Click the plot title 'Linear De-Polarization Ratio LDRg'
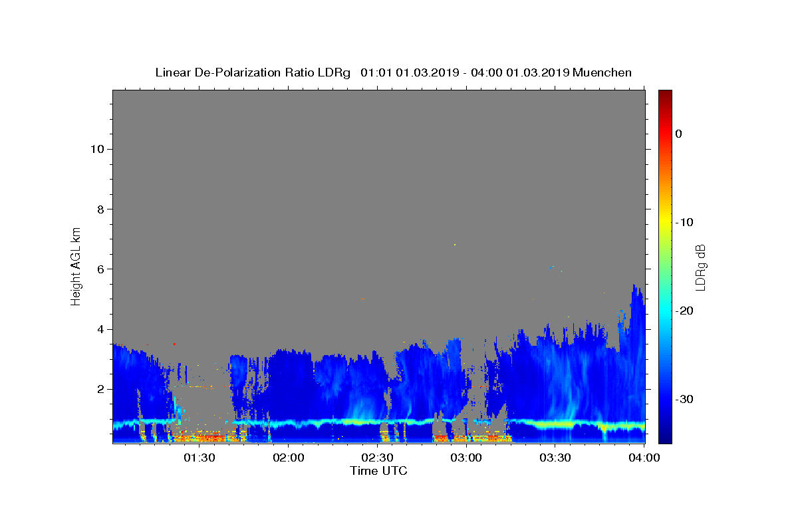Viewport: 798px width, 532px height. click(253, 72)
